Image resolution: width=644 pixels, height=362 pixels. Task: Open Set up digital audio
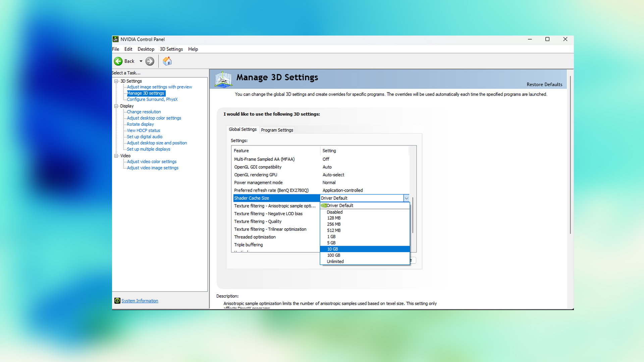click(x=145, y=137)
